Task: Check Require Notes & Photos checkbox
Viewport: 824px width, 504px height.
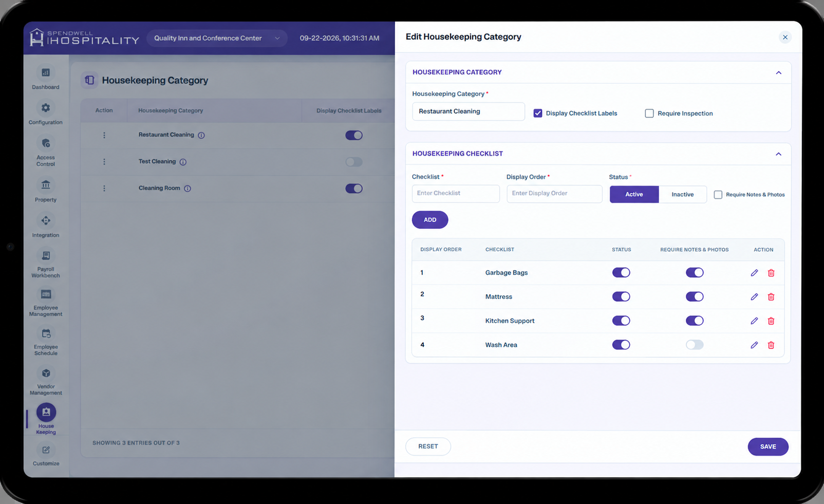Action: pyautogui.click(x=718, y=195)
